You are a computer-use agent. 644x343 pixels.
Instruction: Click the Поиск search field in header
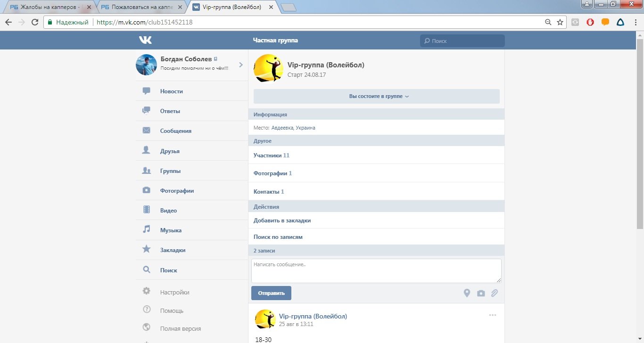click(462, 41)
